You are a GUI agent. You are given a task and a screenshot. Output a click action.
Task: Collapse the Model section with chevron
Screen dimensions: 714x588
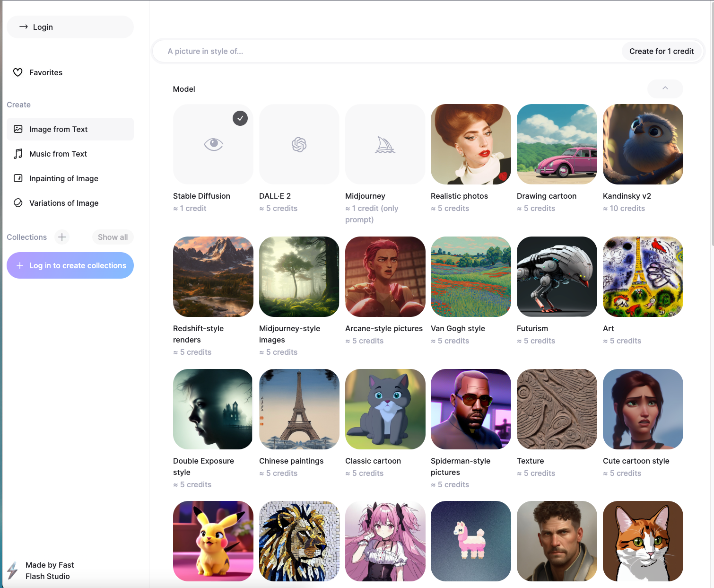tap(665, 88)
